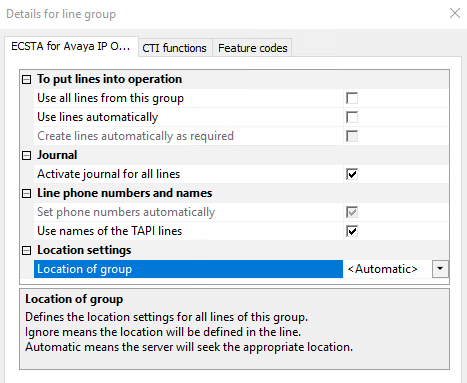Toggle Set phone numbers automatically checkbox
Viewport: 467px width, 383px height.
pos(352,212)
